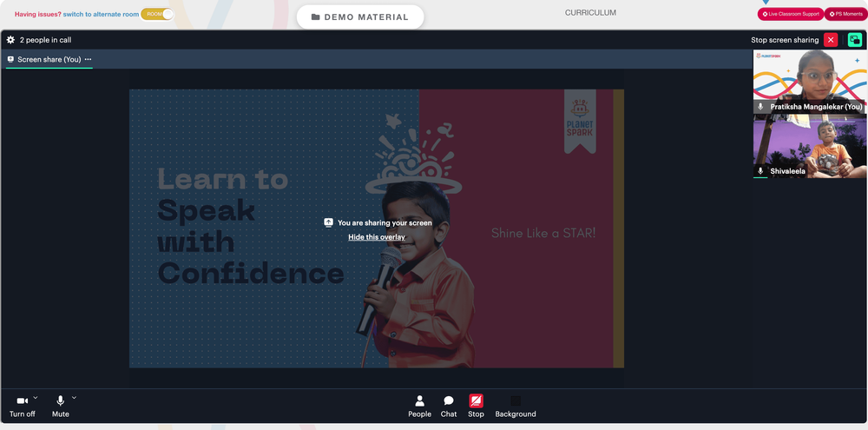Open the Screen share three-dots menu
Viewport: 868px width, 430px height.
coord(88,59)
